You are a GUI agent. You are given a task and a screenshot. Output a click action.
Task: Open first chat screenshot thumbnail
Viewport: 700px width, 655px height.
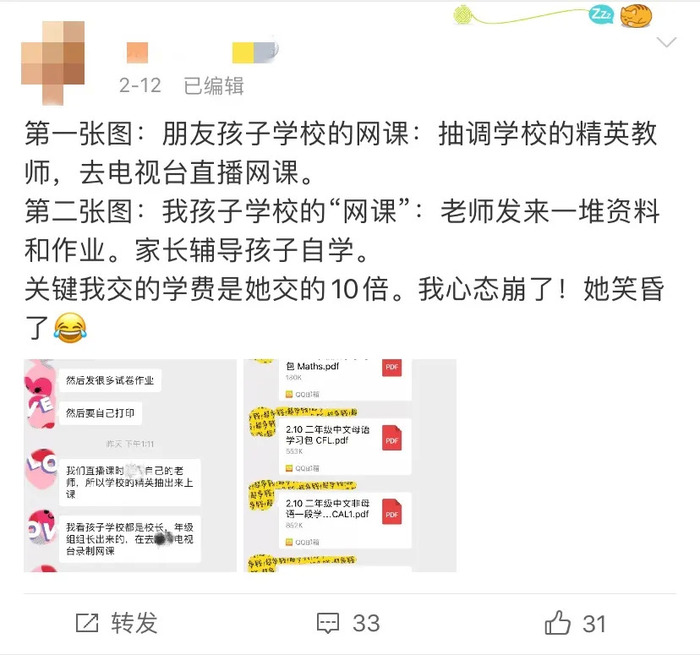(x=130, y=465)
